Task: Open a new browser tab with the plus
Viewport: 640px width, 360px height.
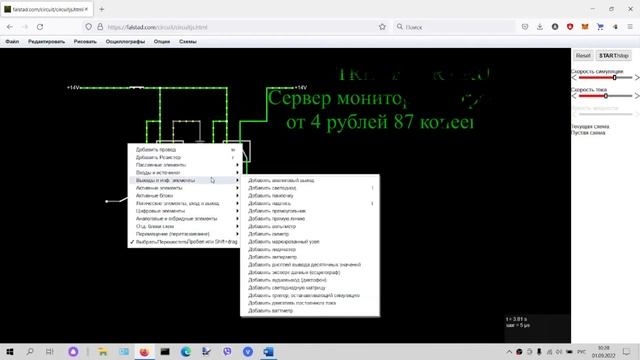Action: (102, 9)
